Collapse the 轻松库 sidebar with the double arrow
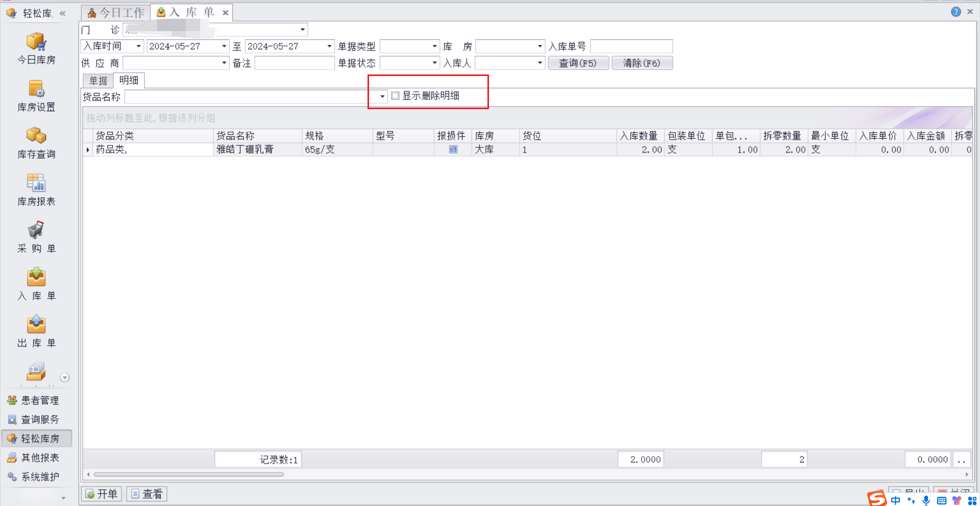980x506 pixels. pos(63,13)
